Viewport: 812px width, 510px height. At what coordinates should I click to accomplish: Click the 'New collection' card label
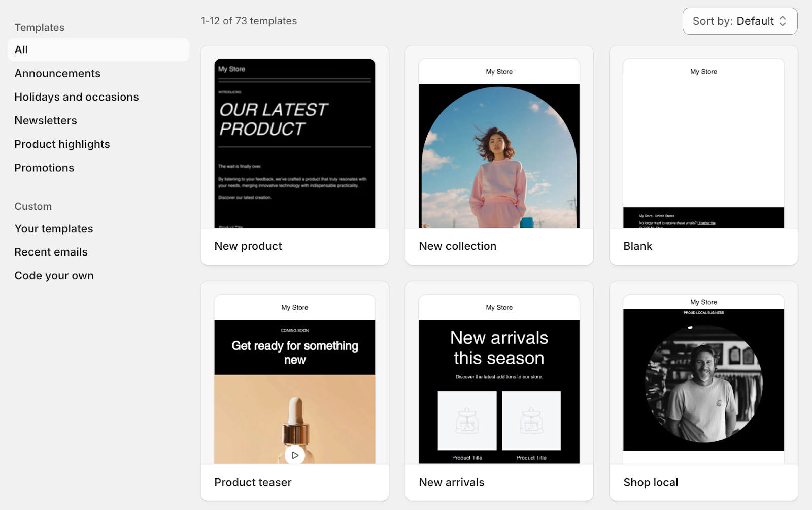click(x=458, y=246)
